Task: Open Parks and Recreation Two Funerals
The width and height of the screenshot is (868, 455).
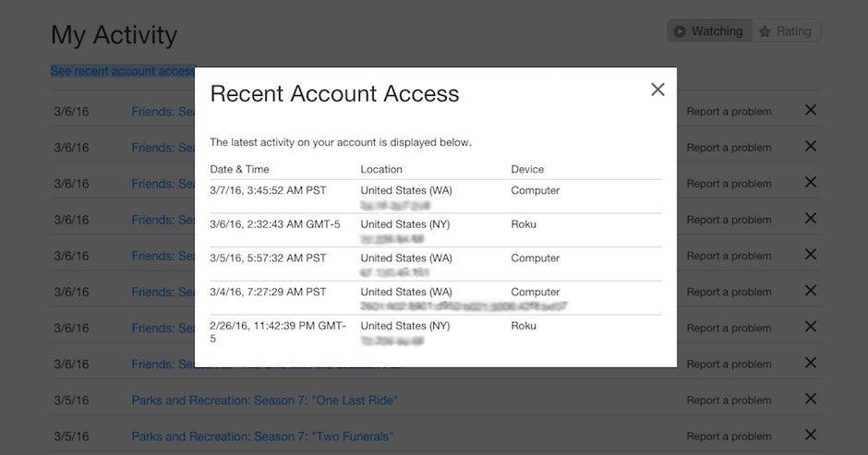Action: tap(262, 437)
